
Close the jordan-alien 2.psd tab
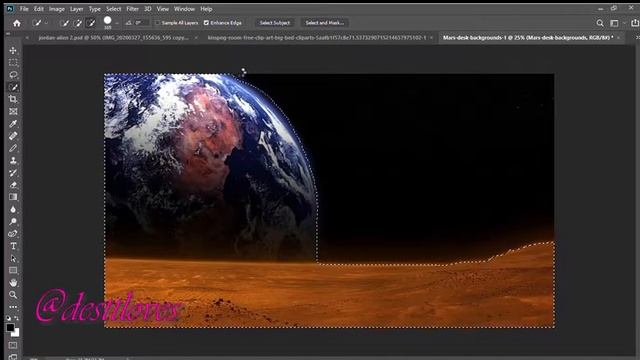[x=196, y=38]
